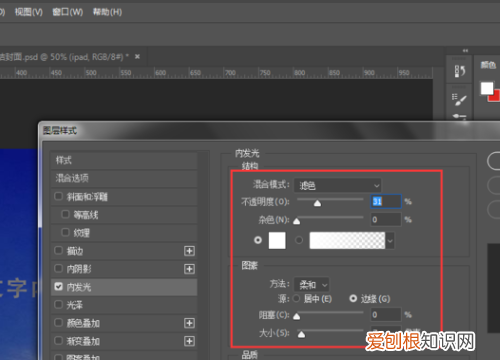The height and width of the screenshot is (360, 500).
Task: Add another 内阴影 effect with plus icon
Action: pos(189,269)
